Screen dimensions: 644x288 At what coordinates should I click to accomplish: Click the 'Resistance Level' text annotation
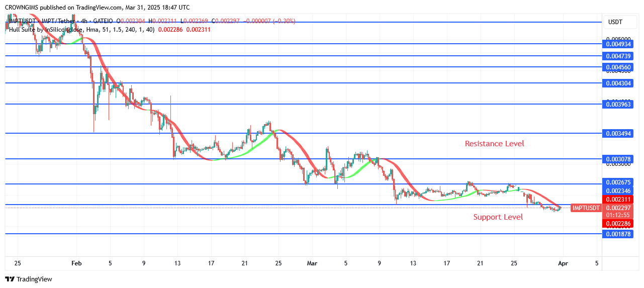click(494, 144)
